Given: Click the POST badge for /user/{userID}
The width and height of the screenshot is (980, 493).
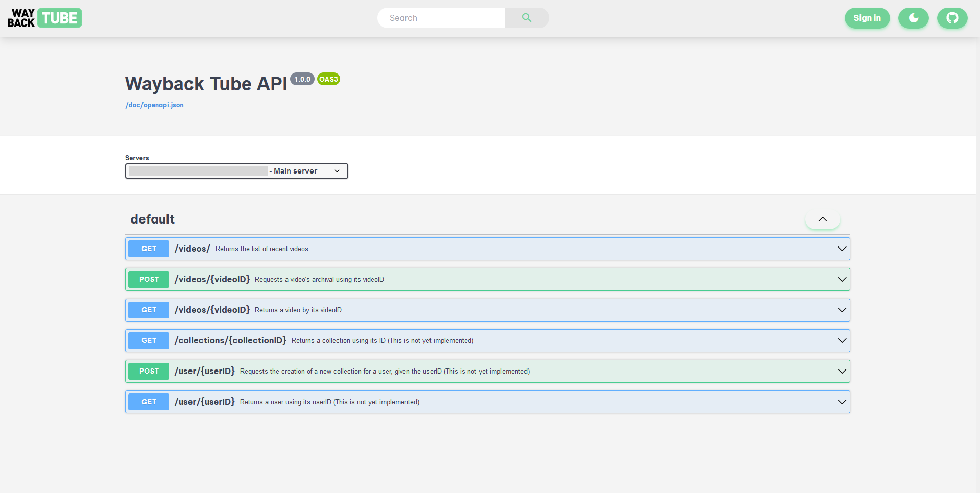Looking at the screenshot, I should 149,372.
